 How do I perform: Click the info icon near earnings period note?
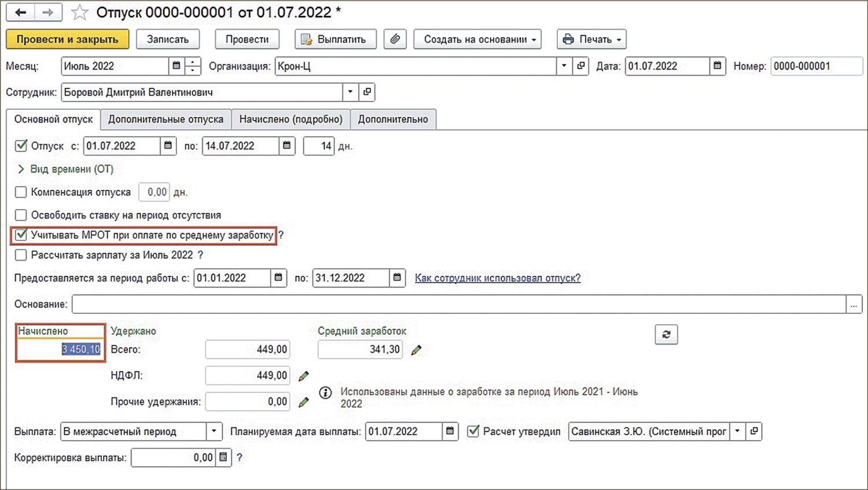(325, 393)
